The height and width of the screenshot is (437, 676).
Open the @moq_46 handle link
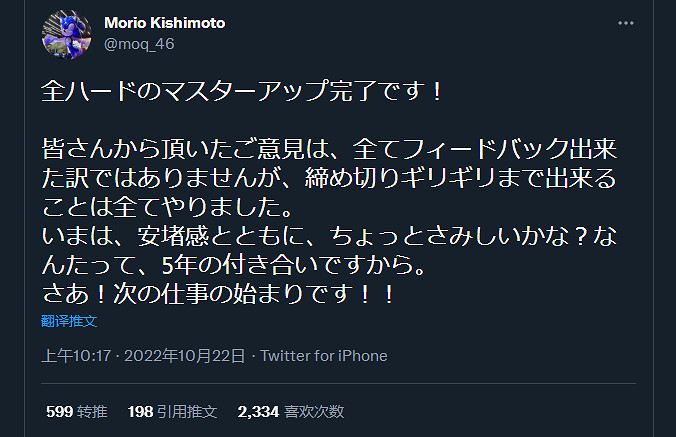coord(139,43)
